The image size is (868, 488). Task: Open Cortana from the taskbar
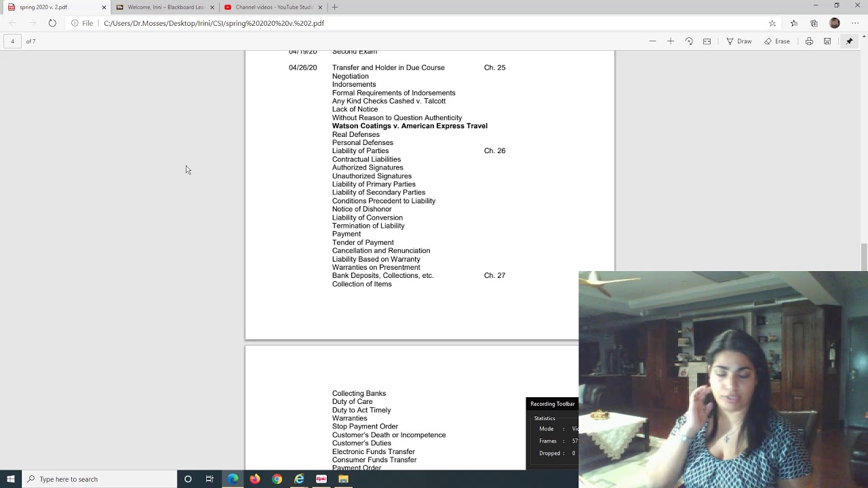(188, 479)
